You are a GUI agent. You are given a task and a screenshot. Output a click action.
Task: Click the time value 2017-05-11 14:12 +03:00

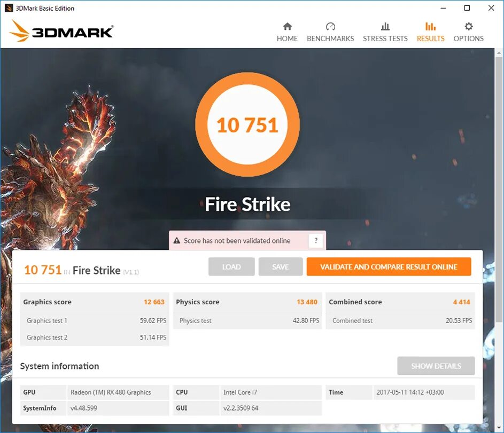[x=410, y=392]
